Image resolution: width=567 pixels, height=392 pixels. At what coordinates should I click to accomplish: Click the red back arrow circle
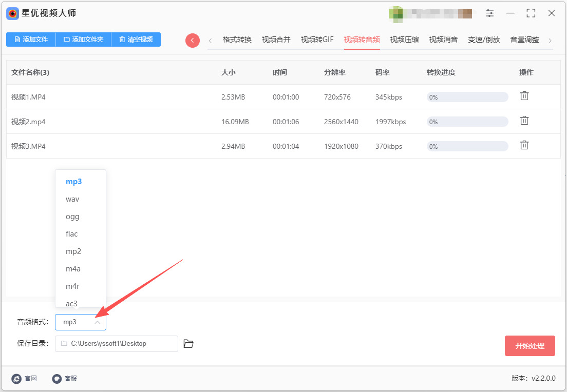pos(193,41)
